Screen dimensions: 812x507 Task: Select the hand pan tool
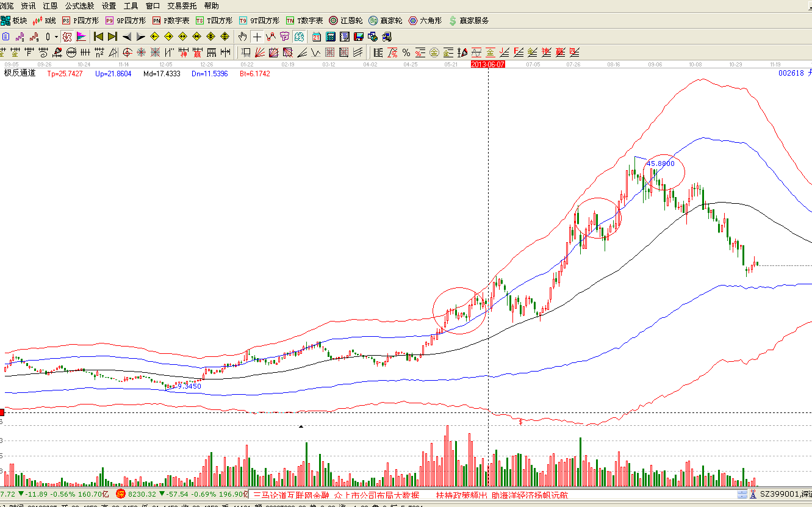[x=243, y=37]
